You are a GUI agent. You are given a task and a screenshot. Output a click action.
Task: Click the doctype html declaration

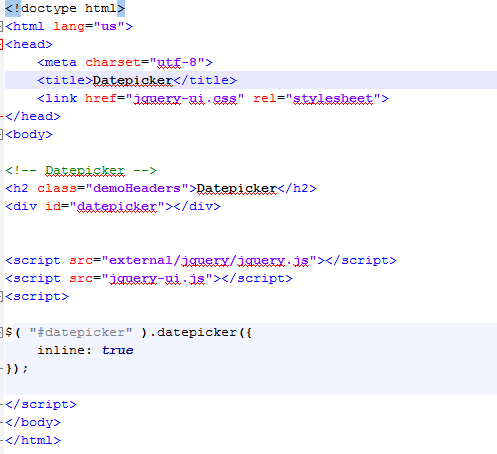(x=65, y=8)
